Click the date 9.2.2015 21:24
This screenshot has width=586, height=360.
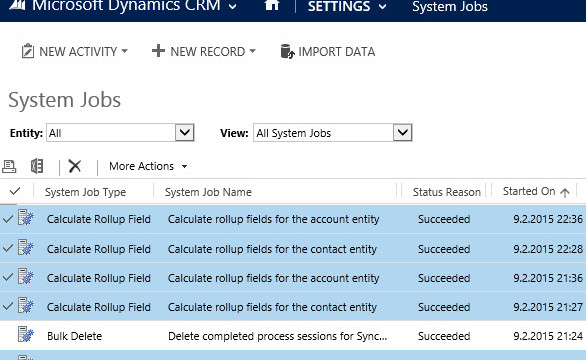click(548, 336)
